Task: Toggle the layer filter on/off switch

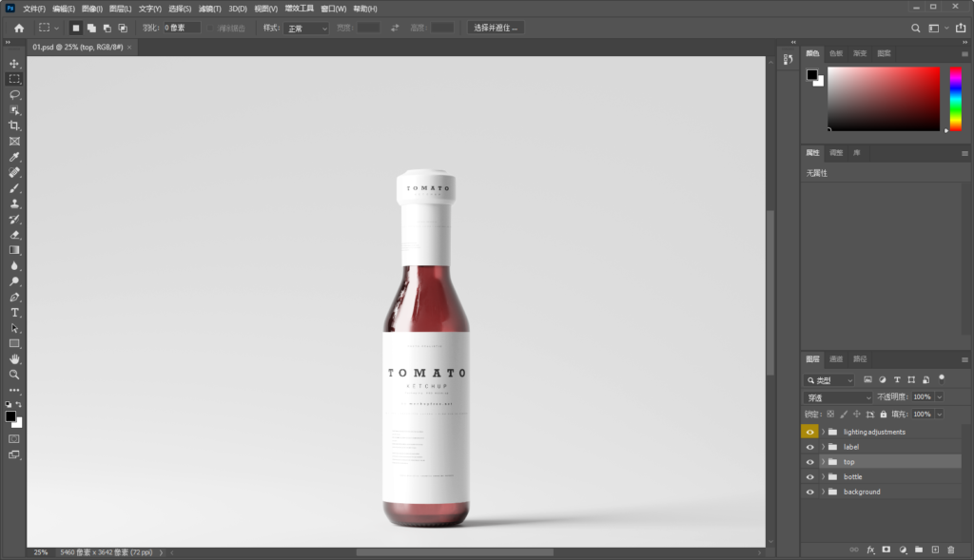Action: [942, 378]
